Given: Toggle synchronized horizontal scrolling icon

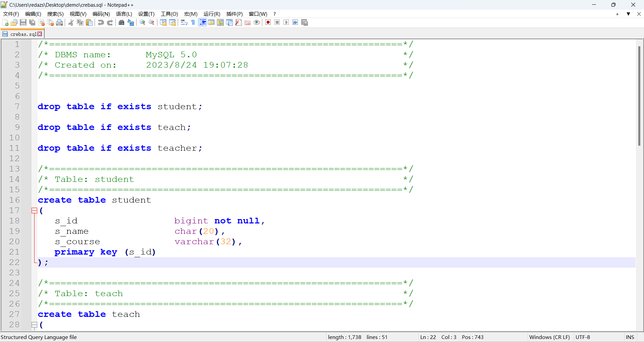Looking at the screenshot, I should coord(172,22).
